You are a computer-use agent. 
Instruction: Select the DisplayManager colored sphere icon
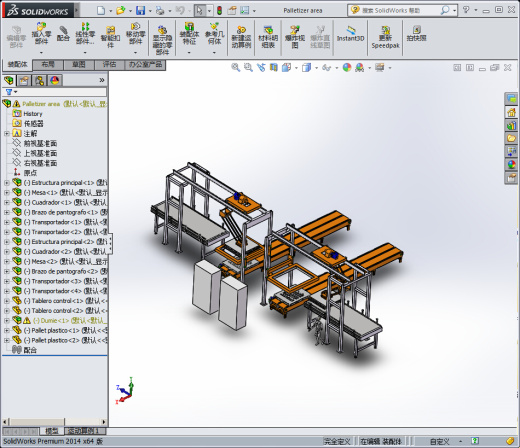point(55,80)
